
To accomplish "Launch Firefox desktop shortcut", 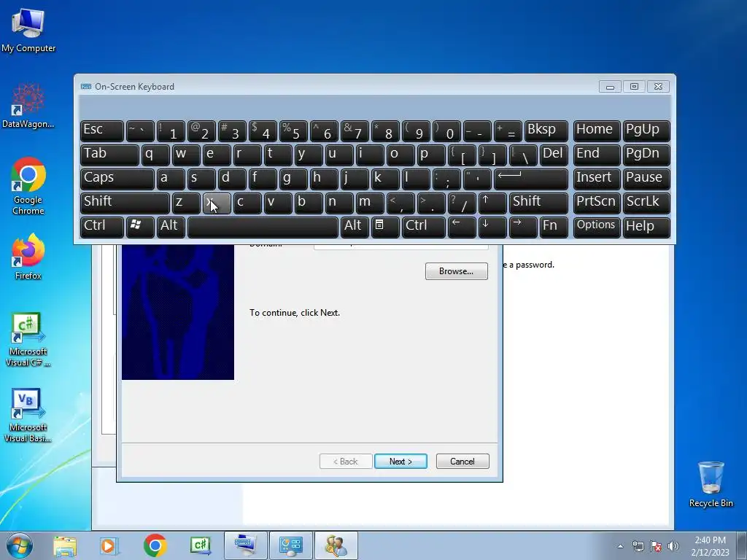I will pyautogui.click(x=28, y=256).
